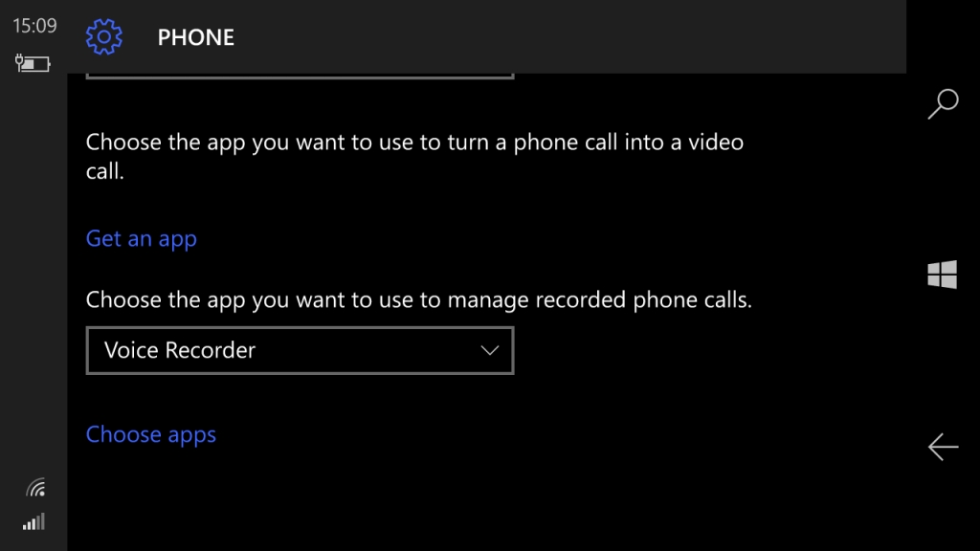Open the Choose apps link
Screen dimensions: 980x551
[x=150, y=435]
